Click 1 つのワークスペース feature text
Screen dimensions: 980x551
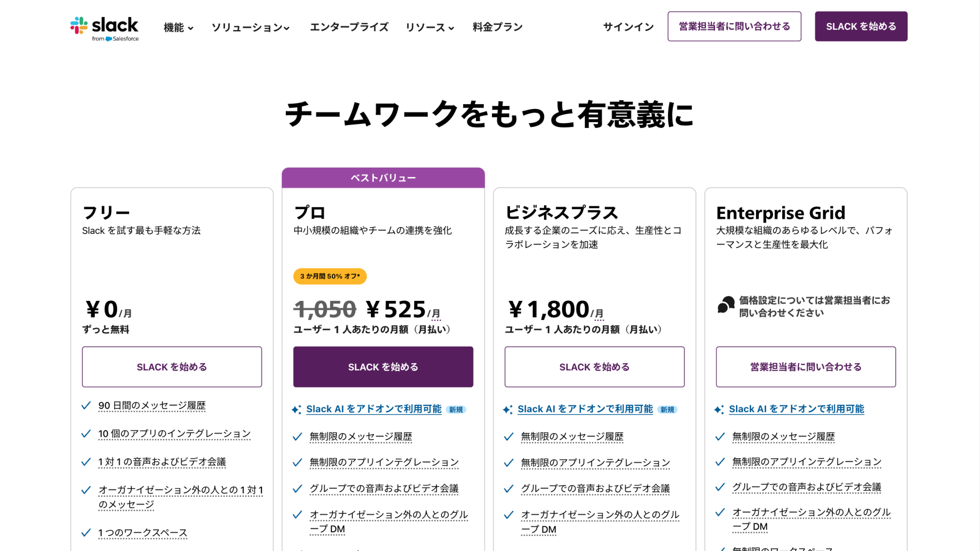(x=143, y=532)
